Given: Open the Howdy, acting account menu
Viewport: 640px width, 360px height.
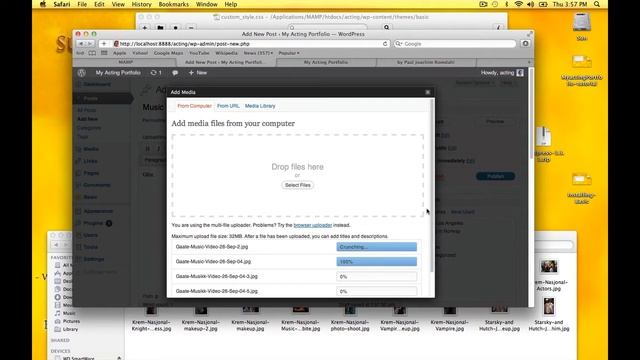Looking at the screenshot, I should point(502,73).
